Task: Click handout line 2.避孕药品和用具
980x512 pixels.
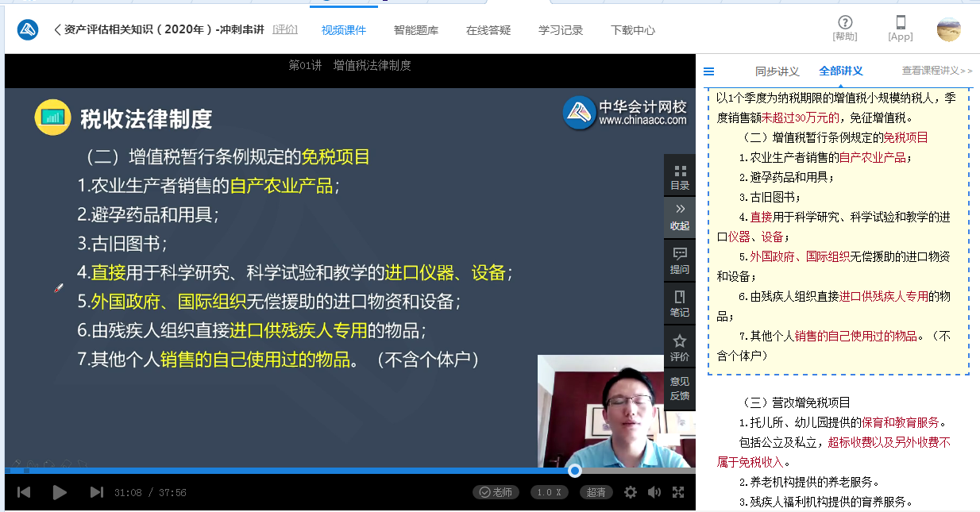Action: pos(787,176)
